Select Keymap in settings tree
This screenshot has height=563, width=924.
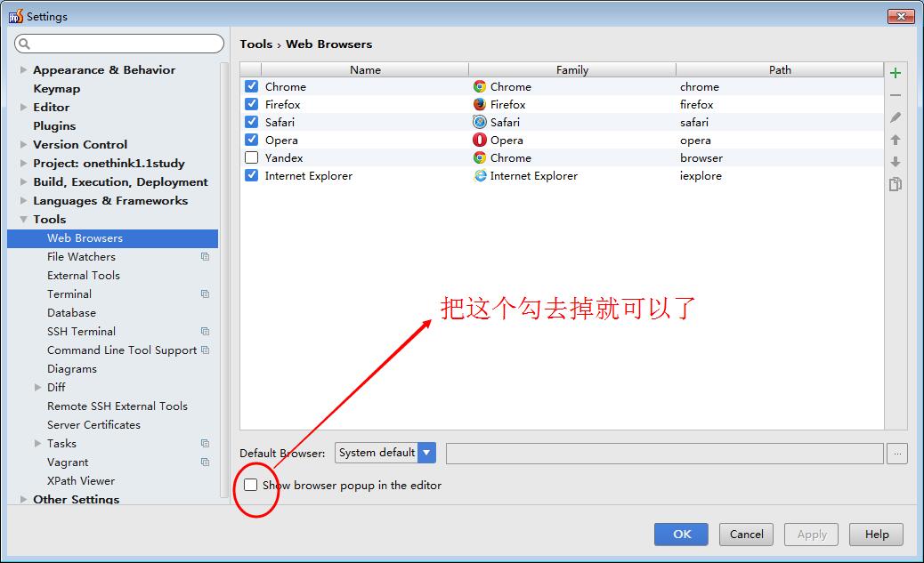point(57,88)
